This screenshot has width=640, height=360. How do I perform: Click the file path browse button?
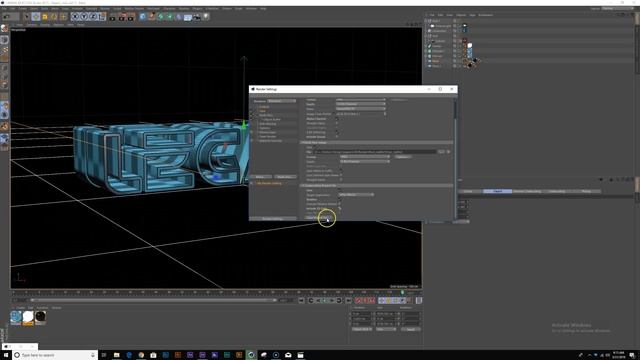[x=441, y=152]
